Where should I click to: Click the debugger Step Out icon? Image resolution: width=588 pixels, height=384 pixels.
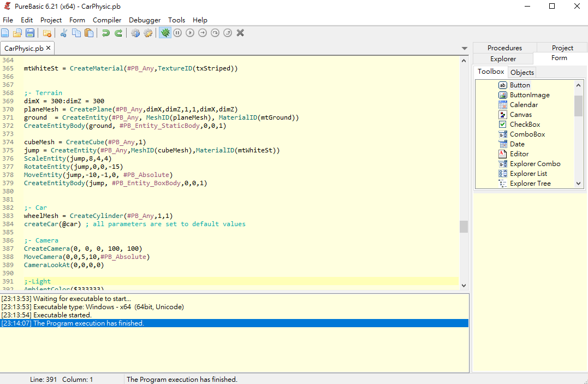228,33
